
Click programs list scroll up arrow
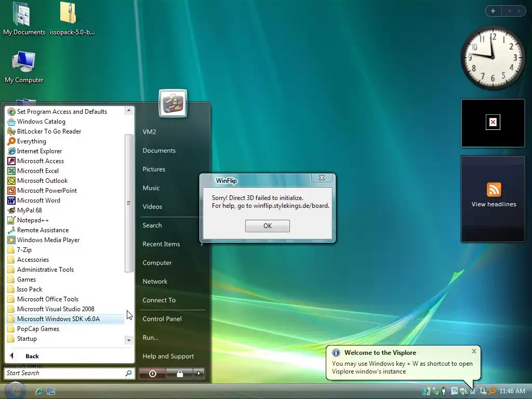point(129,111)
